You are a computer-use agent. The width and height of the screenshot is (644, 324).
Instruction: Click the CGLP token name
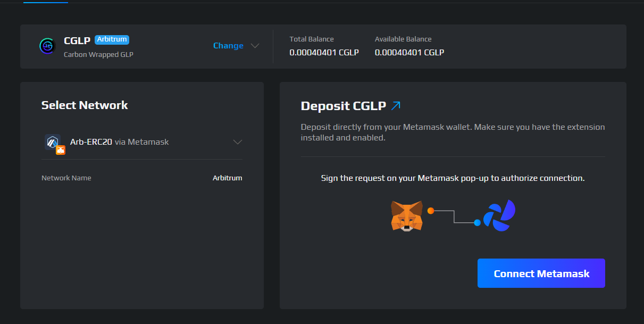77,40
